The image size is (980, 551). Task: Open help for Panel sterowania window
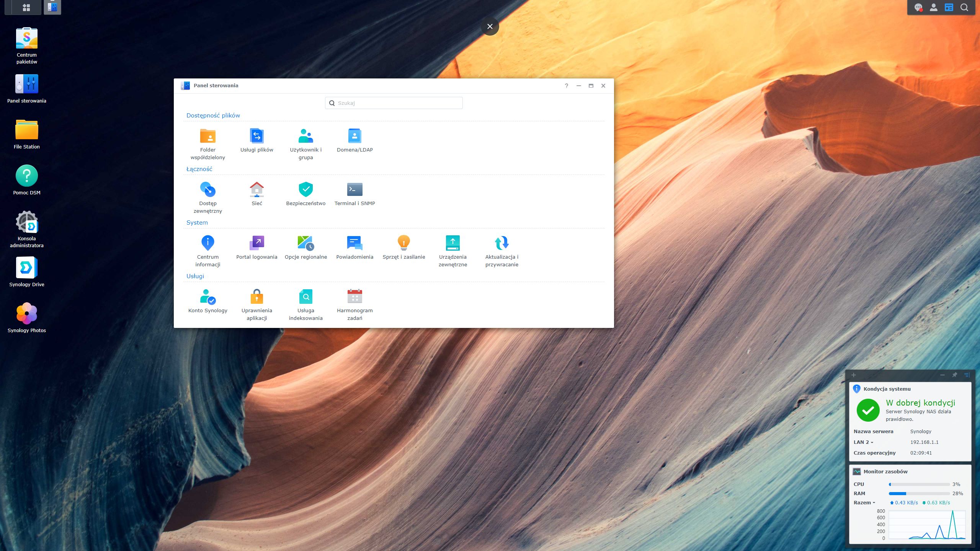[x=567, y=86]
